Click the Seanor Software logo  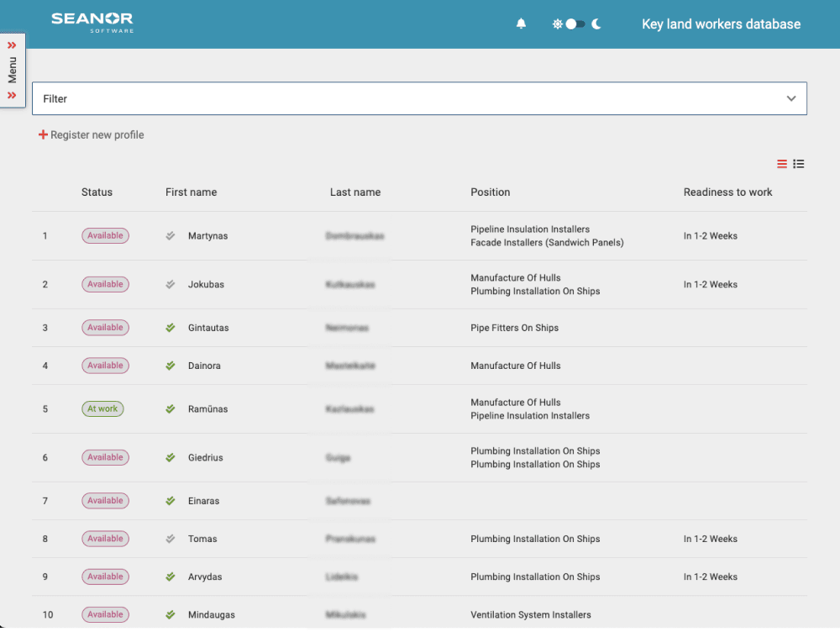(x=92, y=22)
